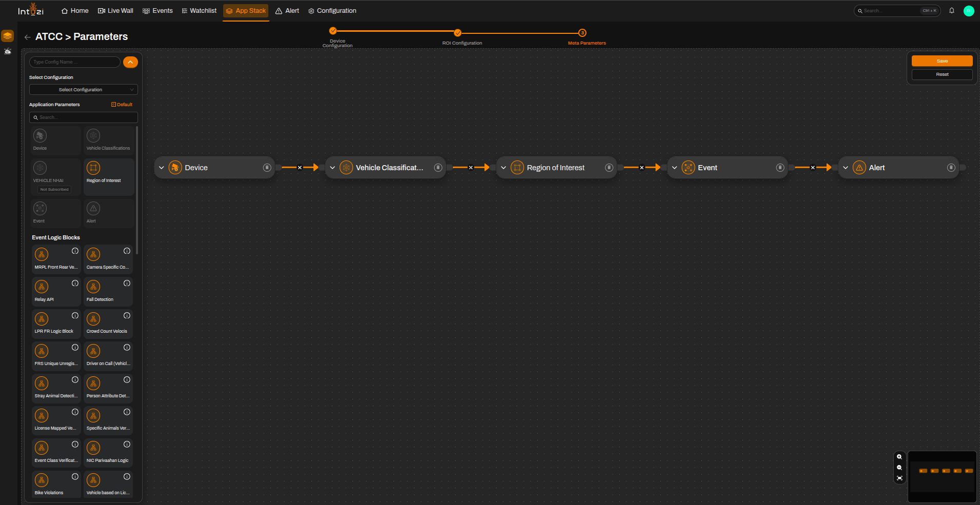980x505 pixels.
Task: Toggle the Alert node stop button
Action: (951, 168)
